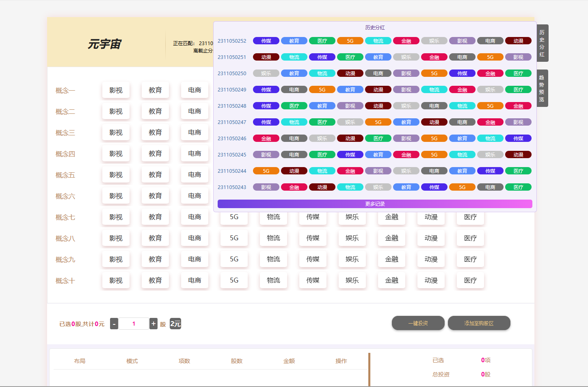Click the 2元 price badge
588x387 pixels.
point(175,324)
